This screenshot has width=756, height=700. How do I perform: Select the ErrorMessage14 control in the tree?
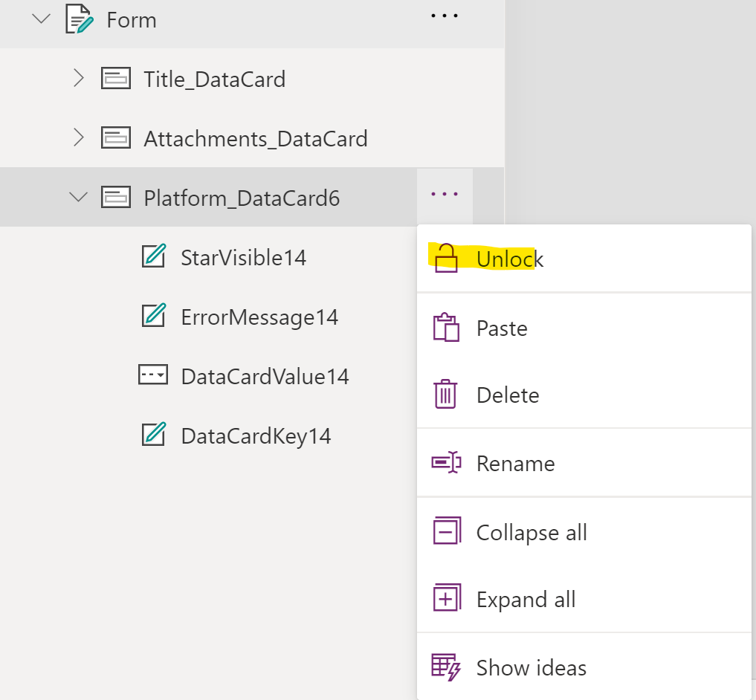[259, 317]
